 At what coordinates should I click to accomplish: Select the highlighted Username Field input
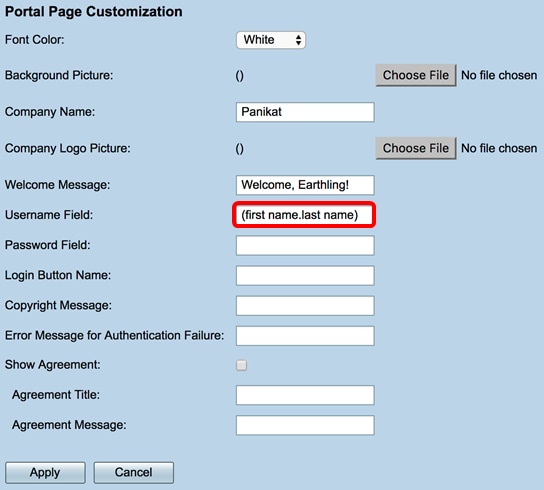[304, 215]
